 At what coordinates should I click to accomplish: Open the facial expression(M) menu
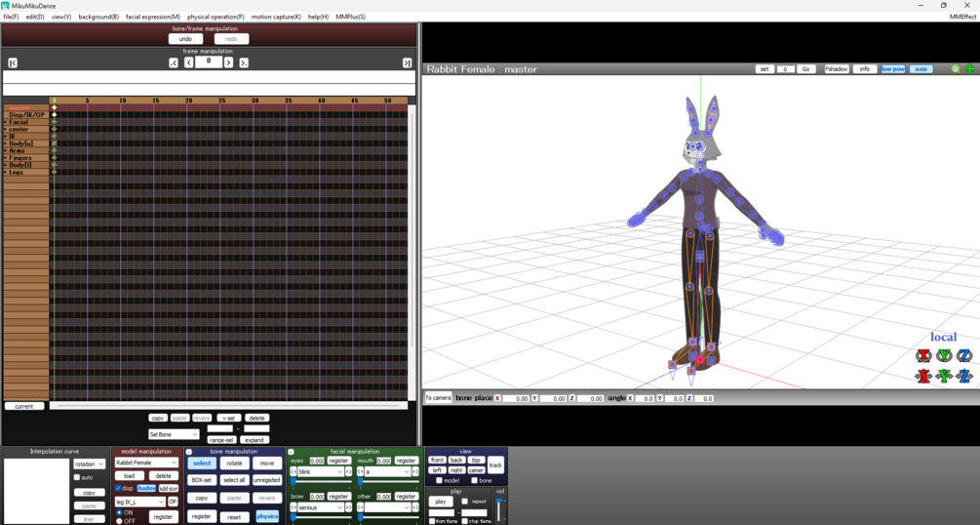point(152,17)
